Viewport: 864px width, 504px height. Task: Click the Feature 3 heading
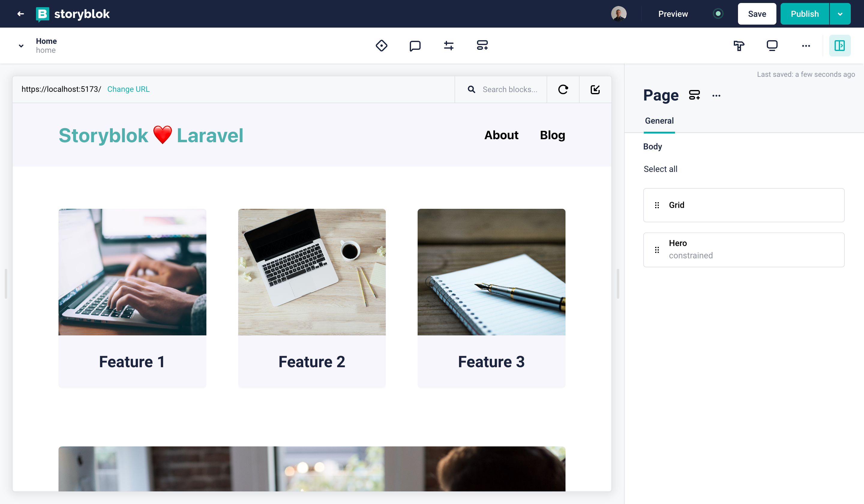[x=491, y=362]
